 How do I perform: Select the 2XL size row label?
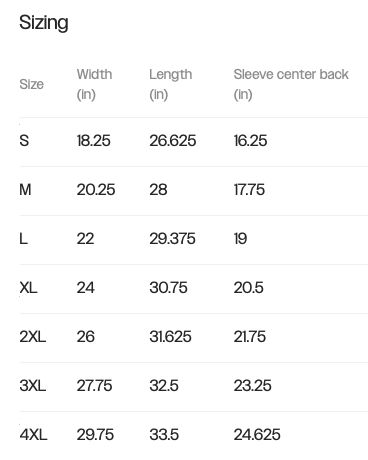tap(33, 337)
